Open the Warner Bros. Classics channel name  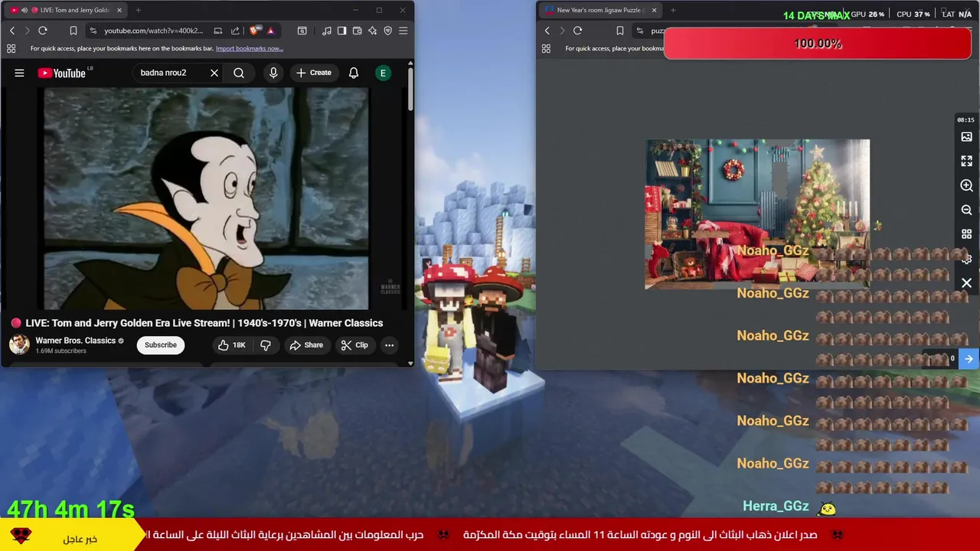[x=75, y=341]
